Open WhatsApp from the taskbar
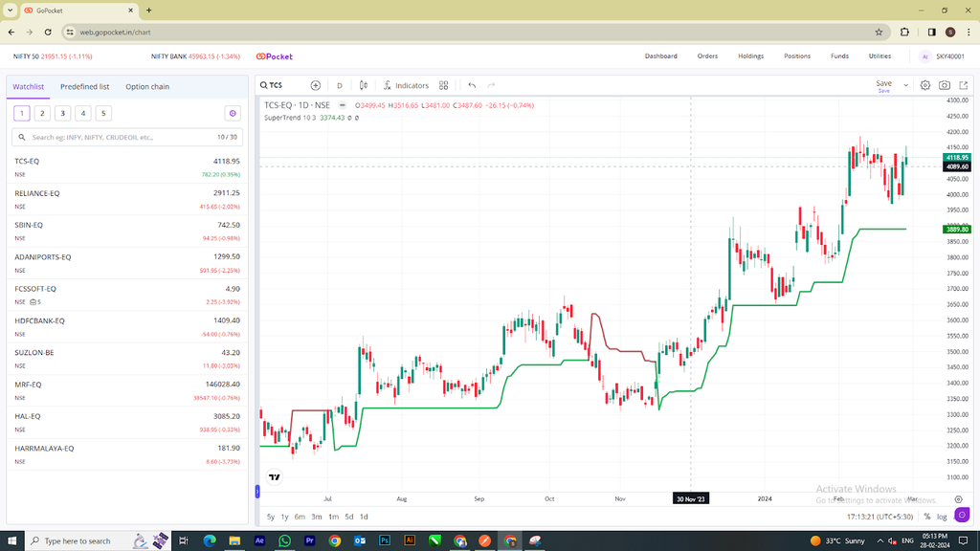This screenshot has width=980, height=551. (284, 541)
